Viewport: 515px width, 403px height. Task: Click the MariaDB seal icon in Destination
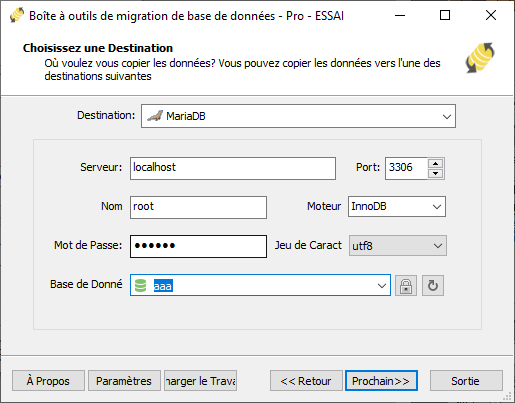[155, 116]
